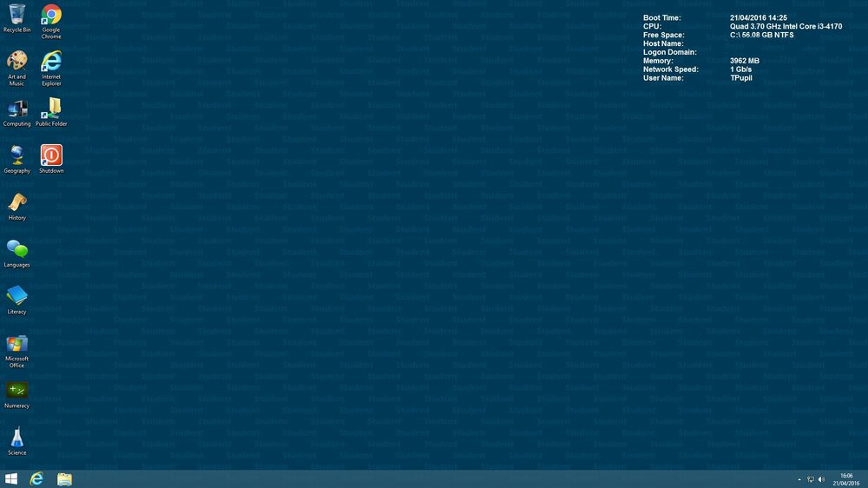Select the History scroll icon
This screenshot has width=868, height=488.
(x=16, y=207)
